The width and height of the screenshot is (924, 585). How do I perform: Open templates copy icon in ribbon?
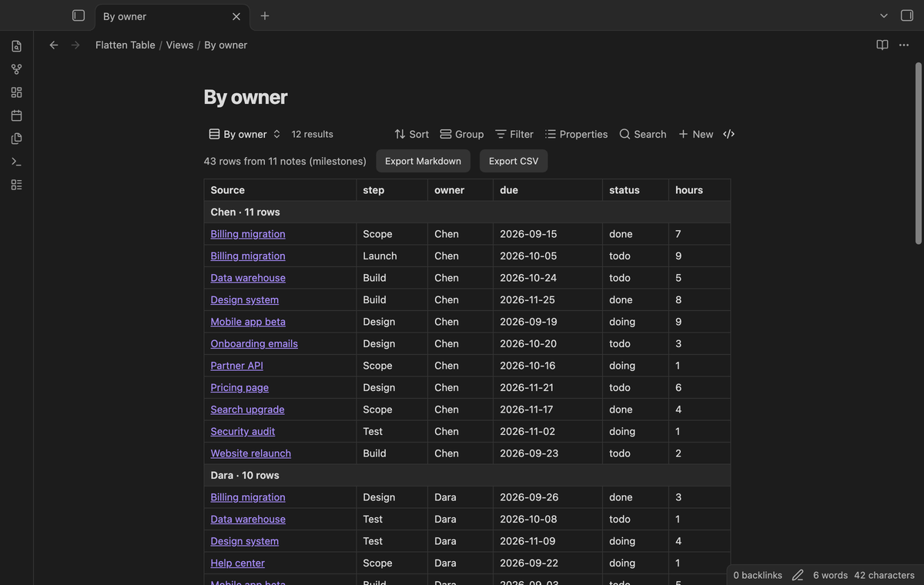click(16, 139)
